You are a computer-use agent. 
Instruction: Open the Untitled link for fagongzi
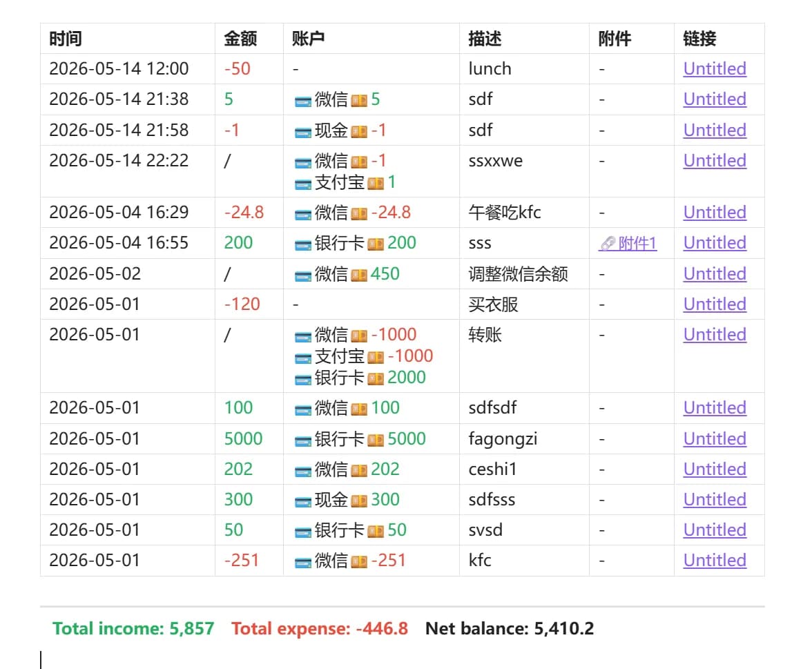[x=715, y=439]
